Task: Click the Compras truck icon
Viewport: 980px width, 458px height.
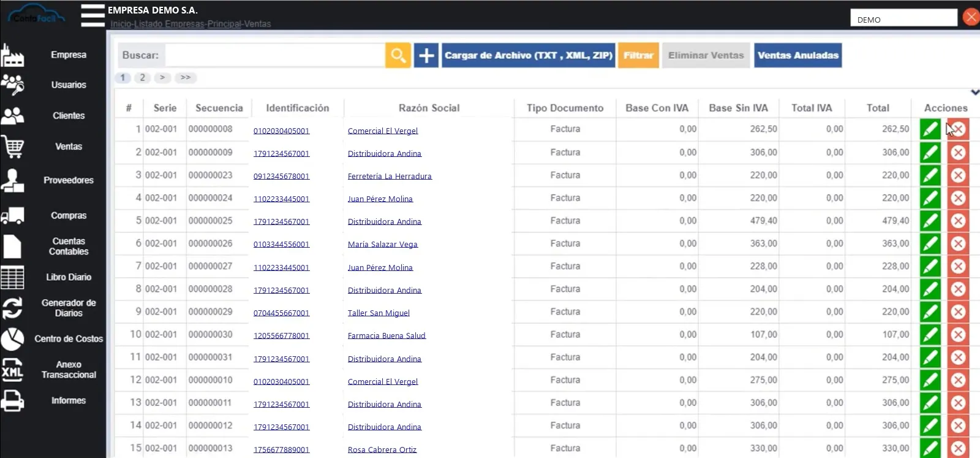Action: click(x=12, y=215)
